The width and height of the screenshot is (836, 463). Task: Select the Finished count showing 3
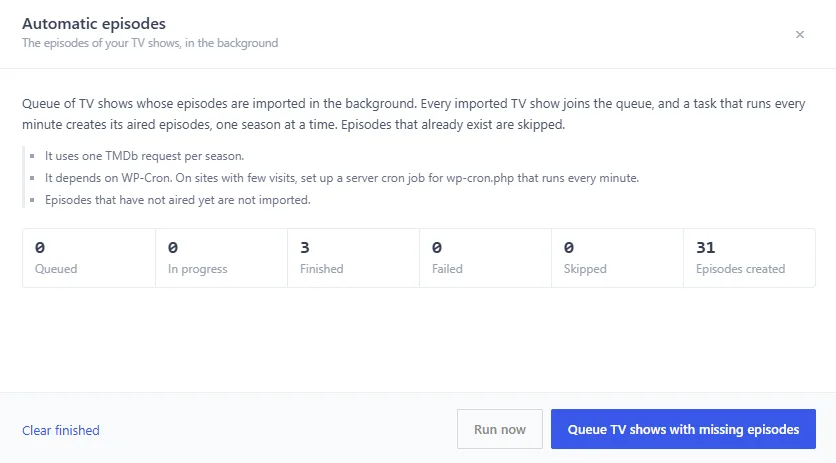point(353,258)
